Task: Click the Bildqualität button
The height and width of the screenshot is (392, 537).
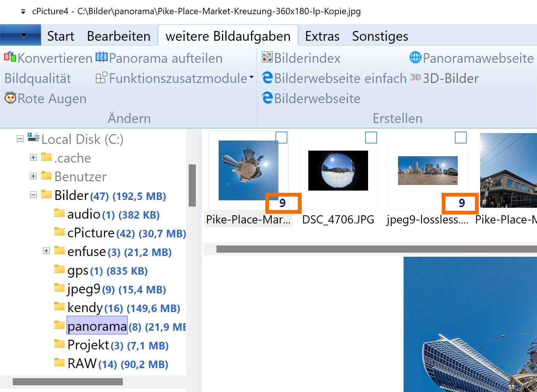Action: click(38, 78)
